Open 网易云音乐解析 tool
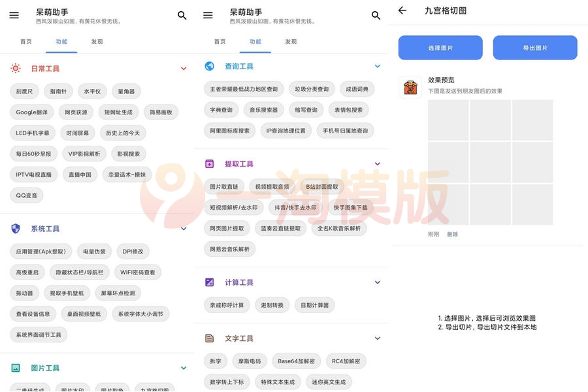 tap(229, 249)
